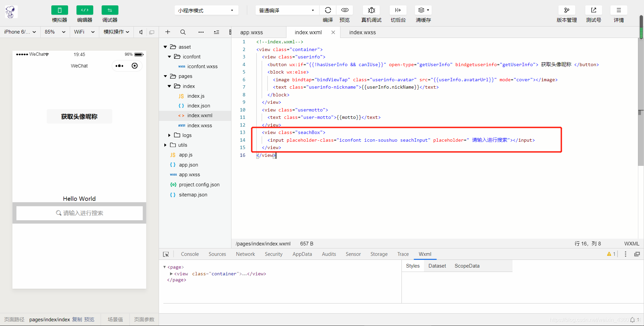Screen dimensions: 644x326
Task: Click the collapse file tree icon
Action: 216,32
